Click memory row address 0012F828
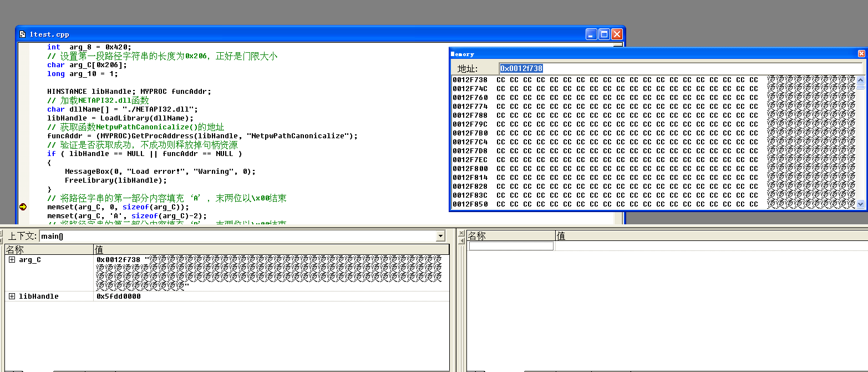This screenshot has width=868, height=372. click(x=470, y=187)
